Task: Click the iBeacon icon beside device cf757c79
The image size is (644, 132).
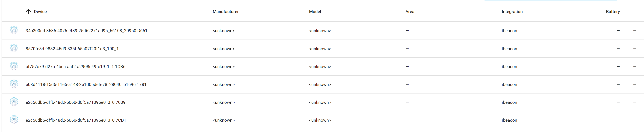Action: point(14,66)
